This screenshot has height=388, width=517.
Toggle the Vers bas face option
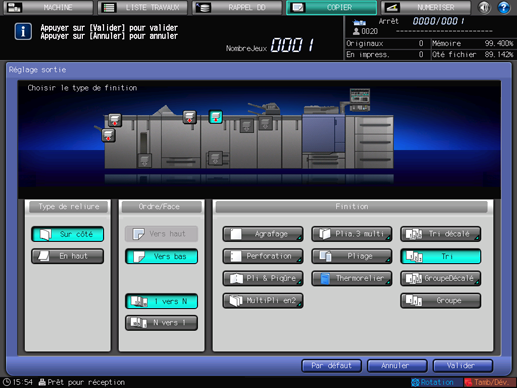[x=162, y=256]
